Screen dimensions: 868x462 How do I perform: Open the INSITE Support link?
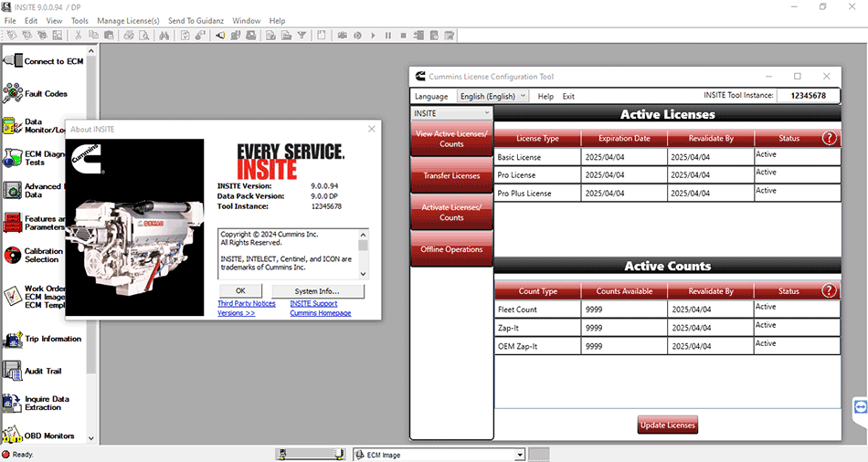point(313,303)
